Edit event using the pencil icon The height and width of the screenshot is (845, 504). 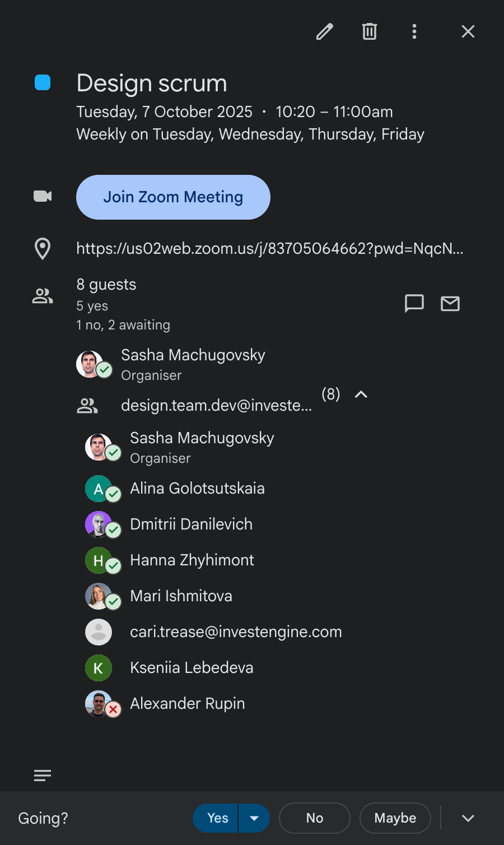coord(325,31)
